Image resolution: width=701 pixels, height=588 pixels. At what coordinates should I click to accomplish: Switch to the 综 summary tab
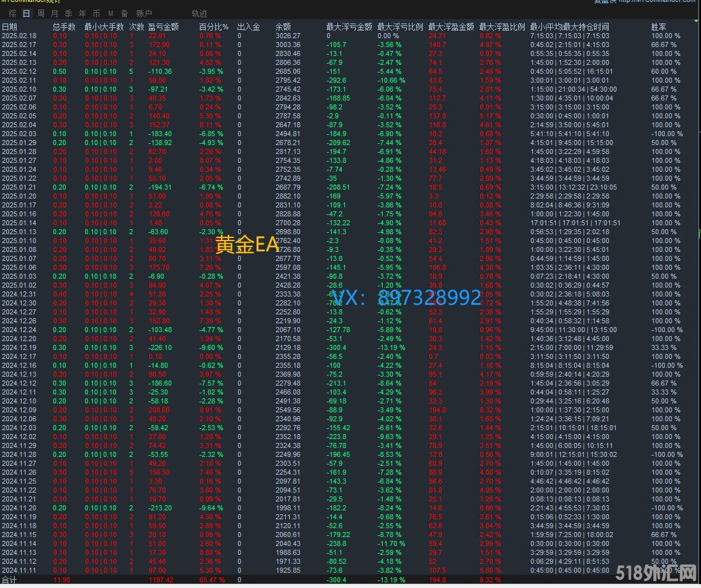(x=13, y=13)
